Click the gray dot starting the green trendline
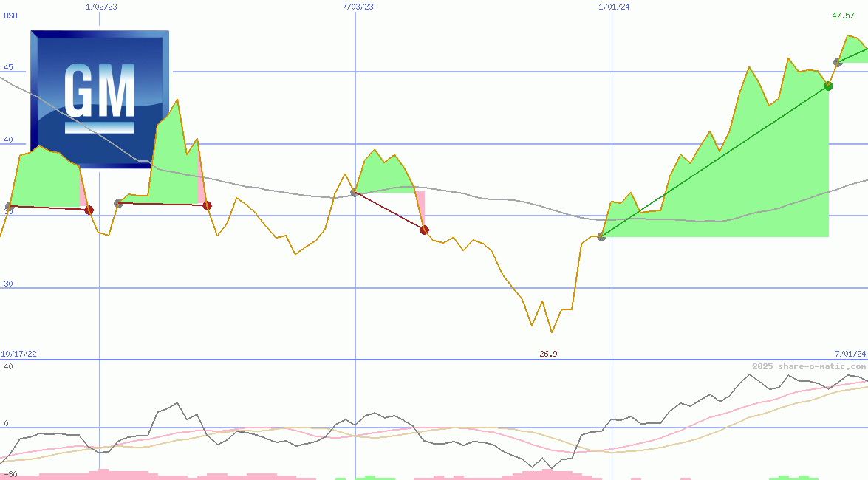 coord(601,236)
